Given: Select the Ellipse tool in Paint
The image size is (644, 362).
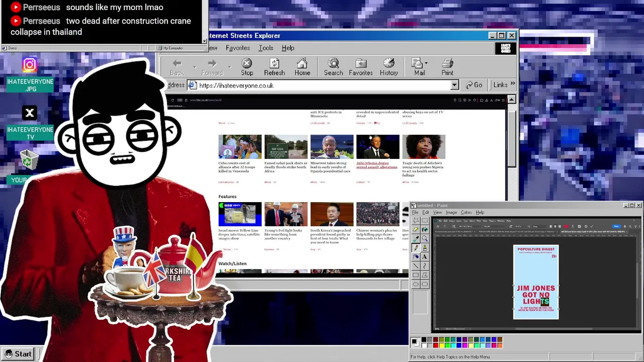Looking at the screenshot, I should (416, 284).
